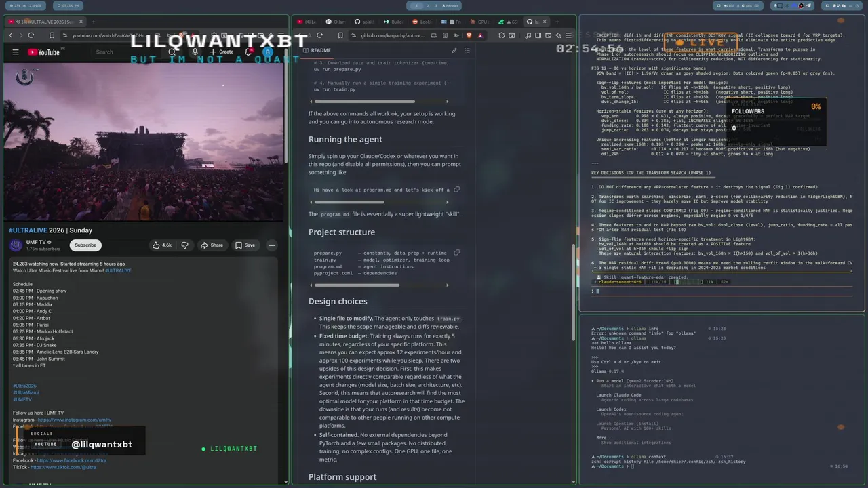Close the #ULTRALIVE 2026 browser tab
The width and height of the screenshot is (868, 488).
click(x=81, y=22)
